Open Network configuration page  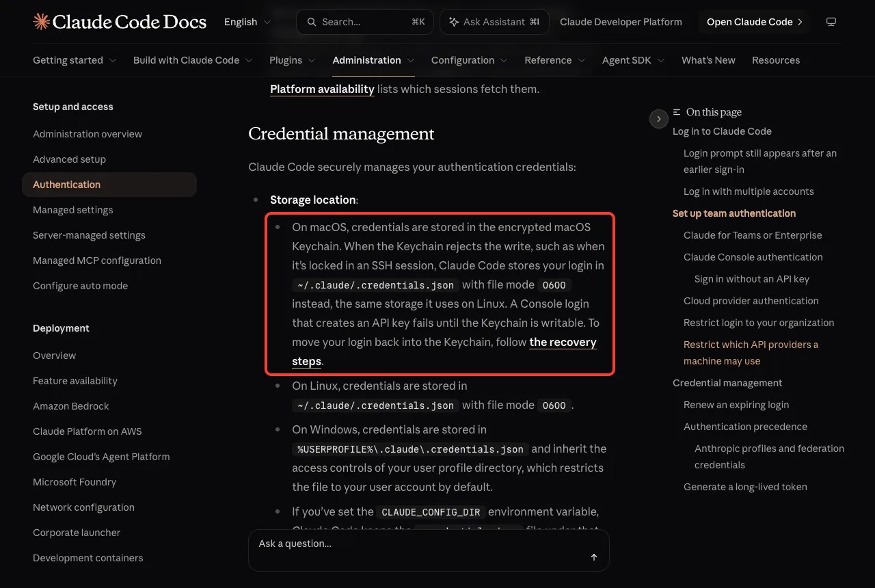[x=83, y=507]
